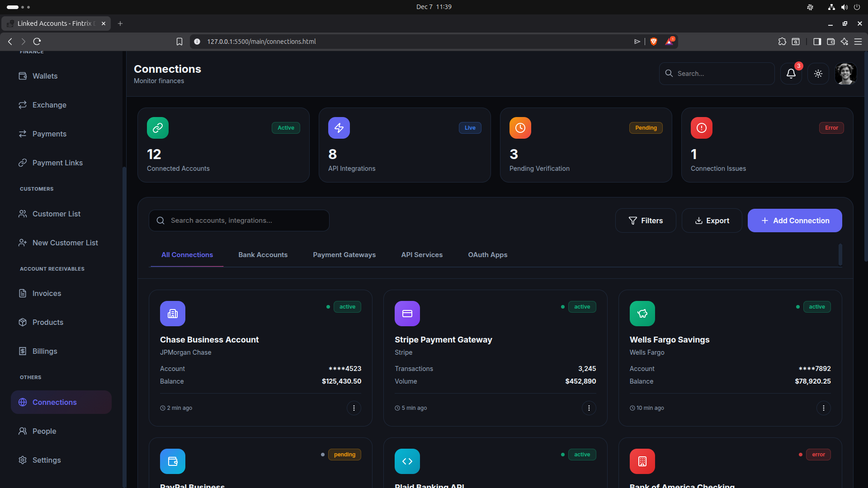Click the red Connection Issues alert icon
This screenshot has width=868, height=488.
pyautogui.click(x=701, y=128)
